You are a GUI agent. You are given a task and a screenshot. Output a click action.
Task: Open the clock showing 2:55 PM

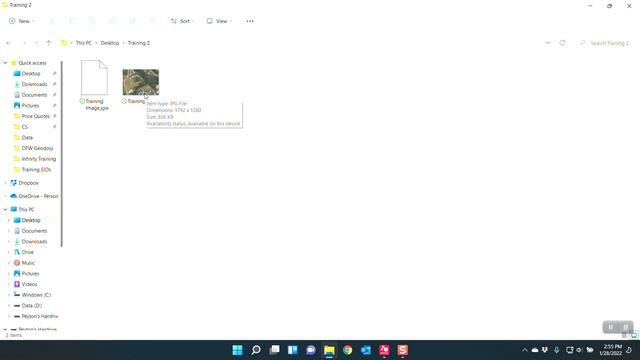pos(611,350)
